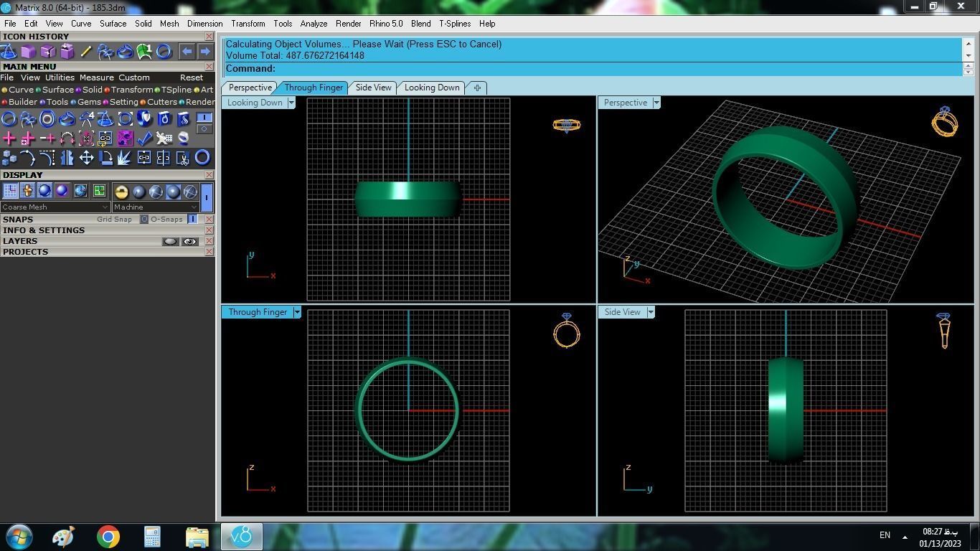Image resolution: width=980 pixels, height=551 pixels.
Task: Select the four-arrow move tool
Action: (x=86, y=157)
